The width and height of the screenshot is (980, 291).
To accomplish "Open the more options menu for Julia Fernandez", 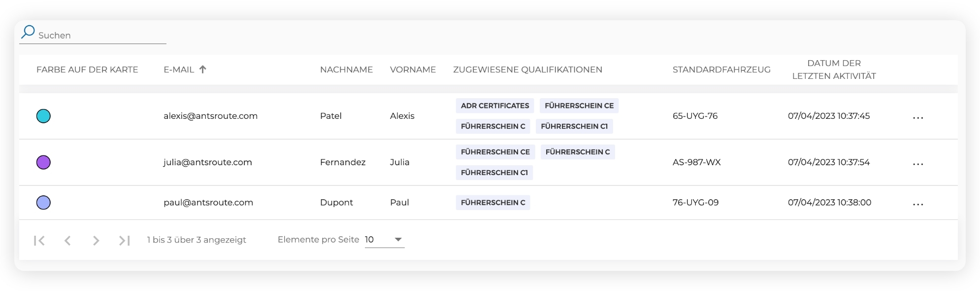I will [917, 164].
